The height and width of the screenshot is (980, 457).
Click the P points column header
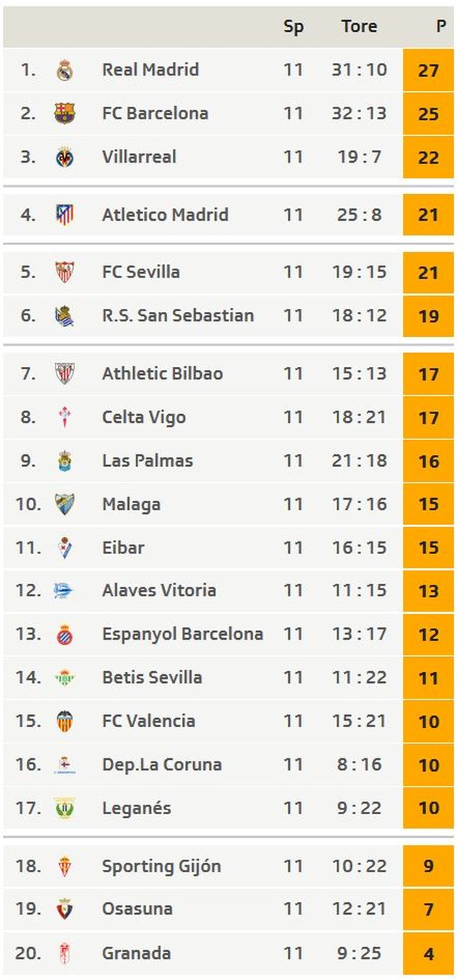(441, 26)
